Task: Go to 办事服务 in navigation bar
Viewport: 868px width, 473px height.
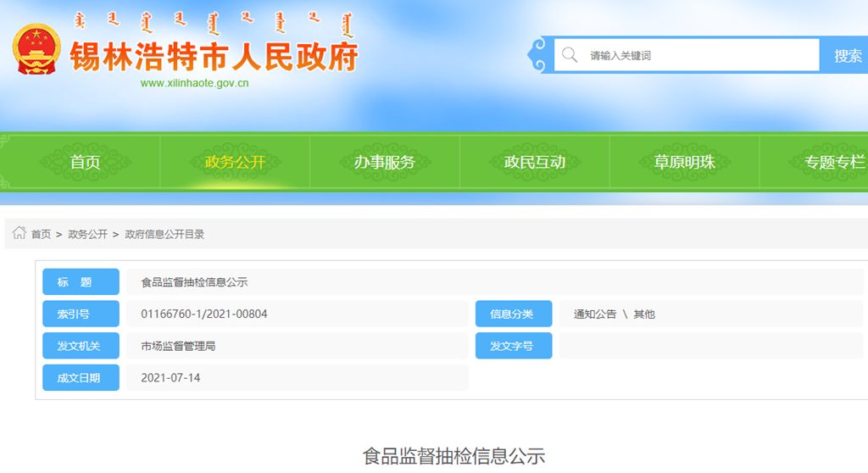Action: coord(384,162)
